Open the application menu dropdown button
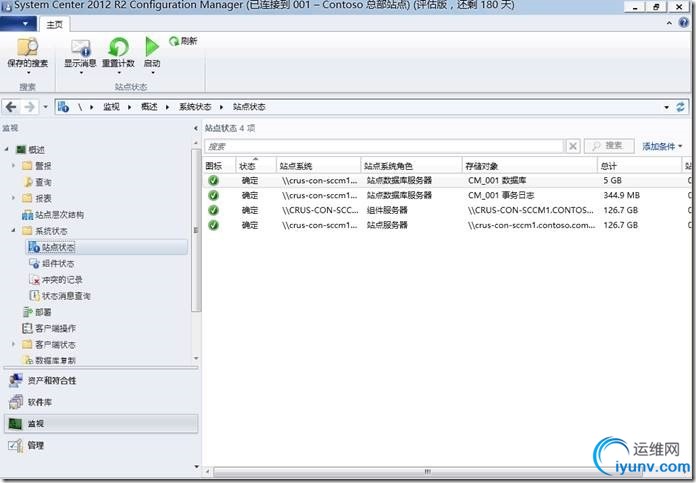Screen dimensions: 696x483 click(x=19, y=23)
